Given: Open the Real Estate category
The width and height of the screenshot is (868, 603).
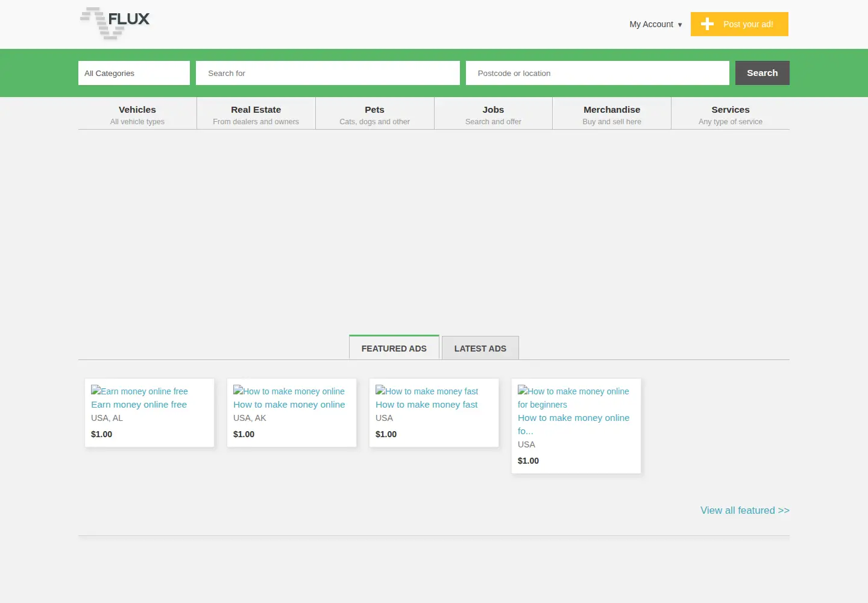Looking at the screenshot, I should point(256,115).
